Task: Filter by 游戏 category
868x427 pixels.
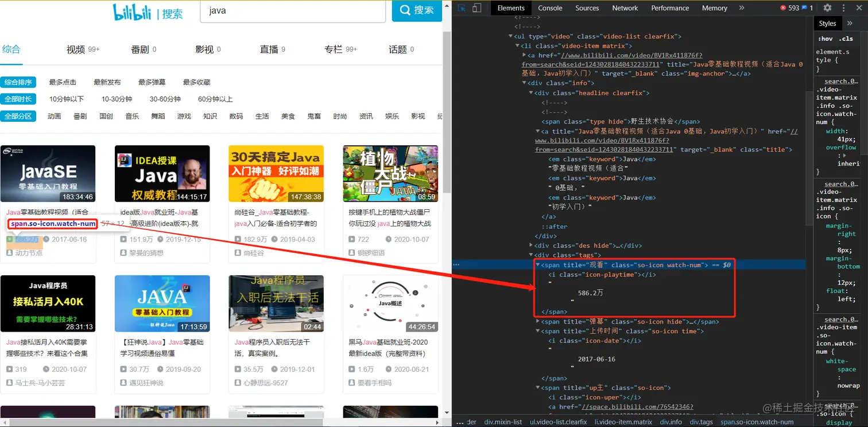Action: click(184, 116)
